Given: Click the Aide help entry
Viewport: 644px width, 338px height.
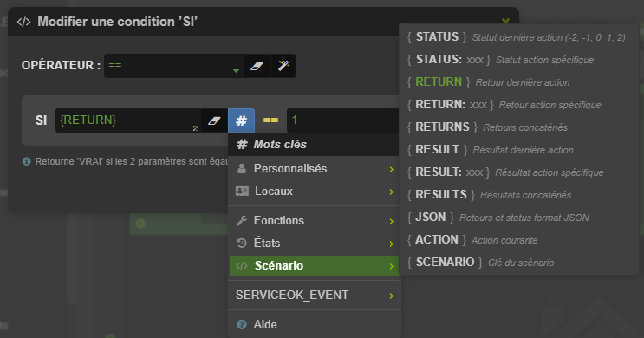Looking at the screenshot, I should [314, 324].
